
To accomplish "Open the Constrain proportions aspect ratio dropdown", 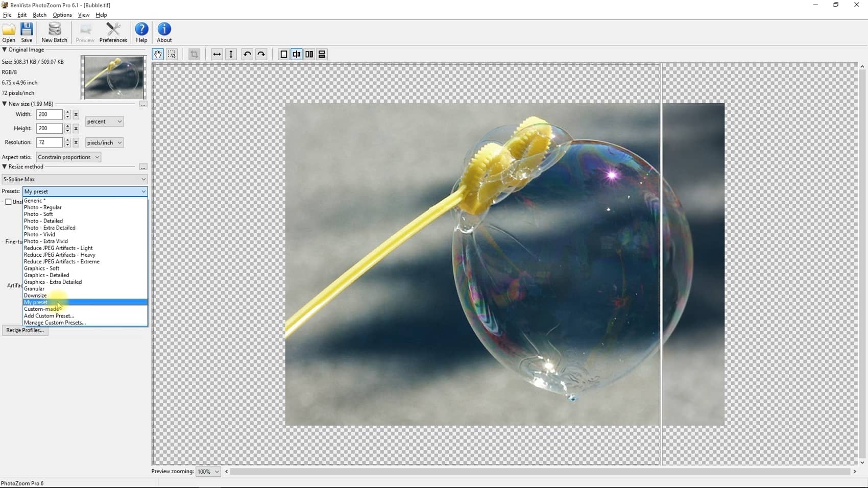I will 68,157.
